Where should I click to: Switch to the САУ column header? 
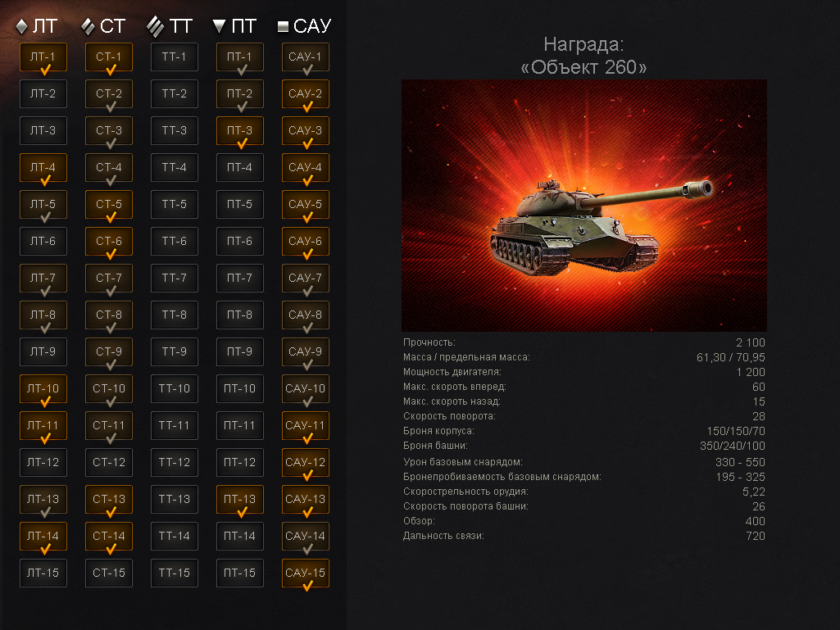(305, 26)
